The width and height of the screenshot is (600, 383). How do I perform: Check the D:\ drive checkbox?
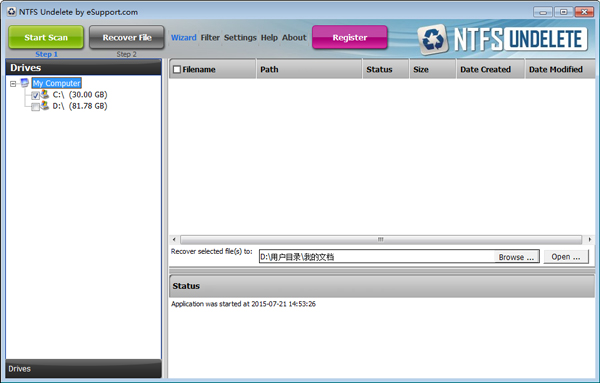click(36, 107)
